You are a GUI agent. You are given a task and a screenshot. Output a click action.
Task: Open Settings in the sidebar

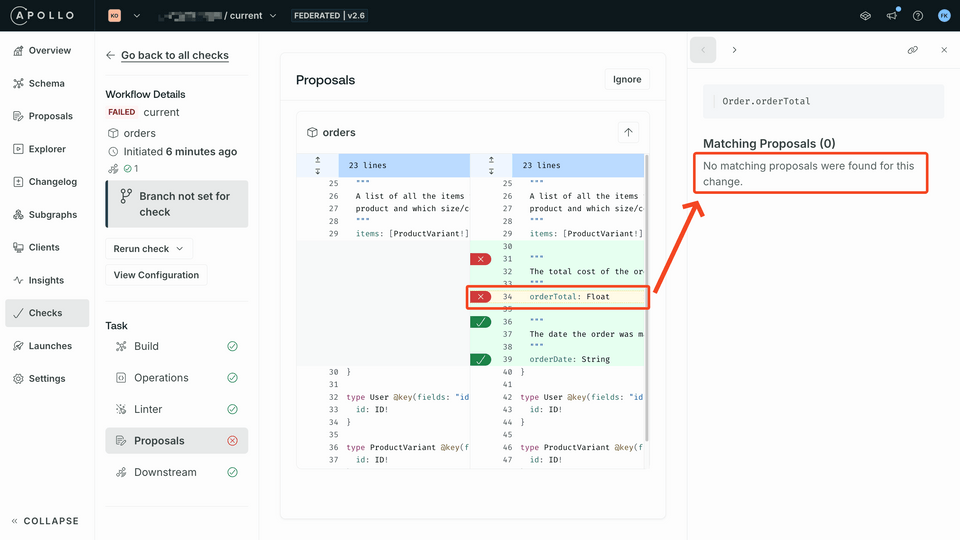[x=47, y=378]
